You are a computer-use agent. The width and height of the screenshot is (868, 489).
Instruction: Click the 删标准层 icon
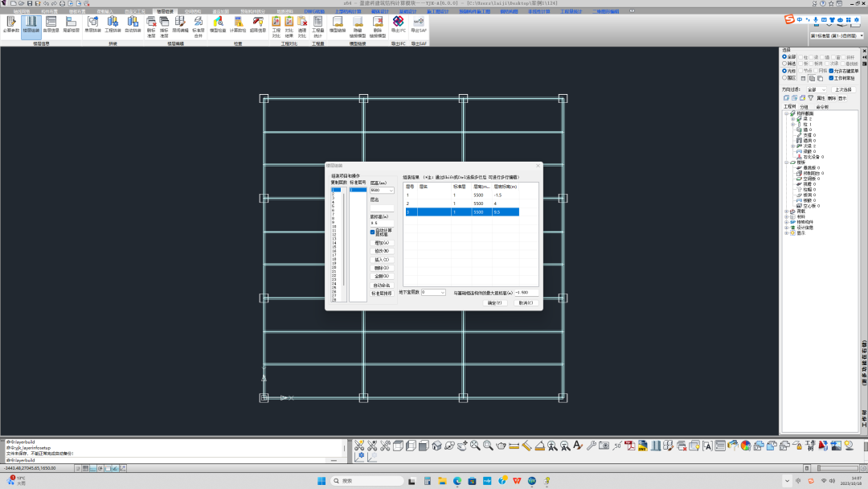pos(151,27)
